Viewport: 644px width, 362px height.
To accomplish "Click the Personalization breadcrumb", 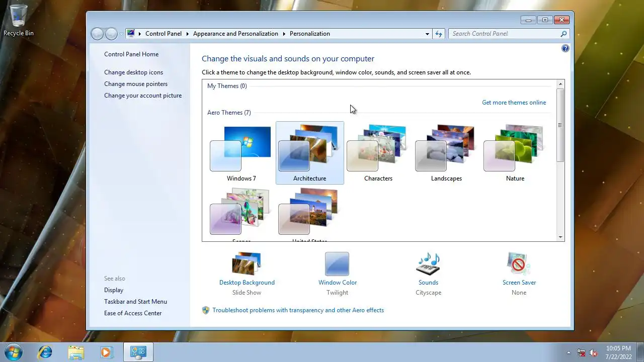I will pyautogui.click(x=310, y=34).
